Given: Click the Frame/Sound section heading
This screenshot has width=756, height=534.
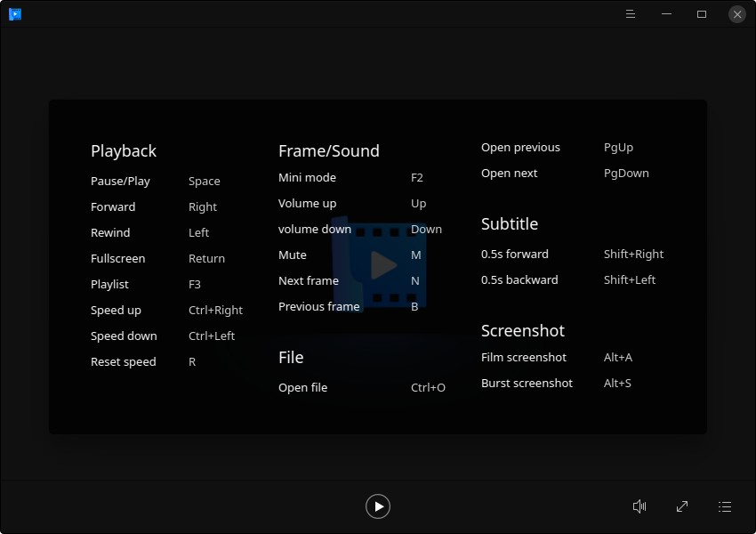Looking at the screenshot, I should pyautogui.click(x=328, y=151).
